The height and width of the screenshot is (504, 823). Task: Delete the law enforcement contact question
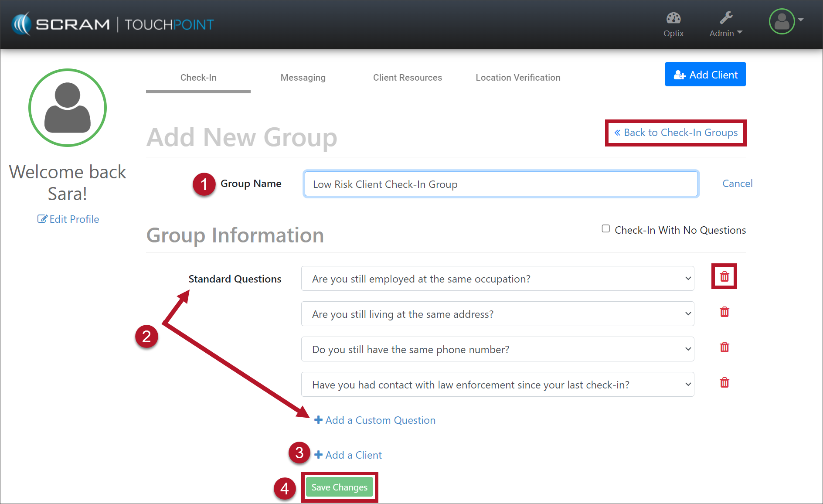(724, 382)
